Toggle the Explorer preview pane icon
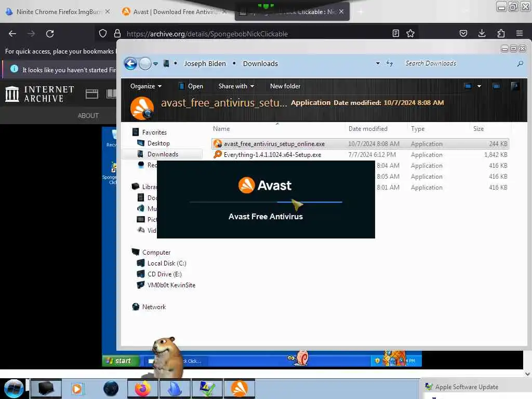Screen dimensions: 532x399 point(496,86)
